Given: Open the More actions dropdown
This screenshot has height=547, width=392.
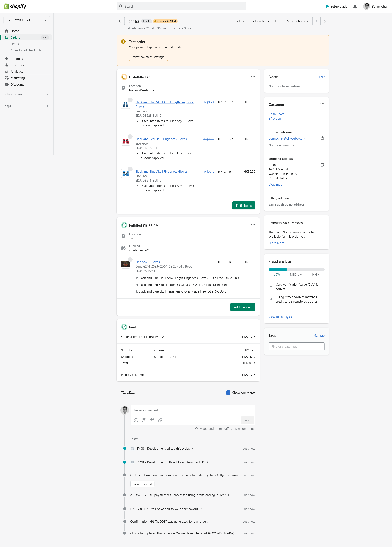Looking at the screenshot, I should click(x=298, y=21).
